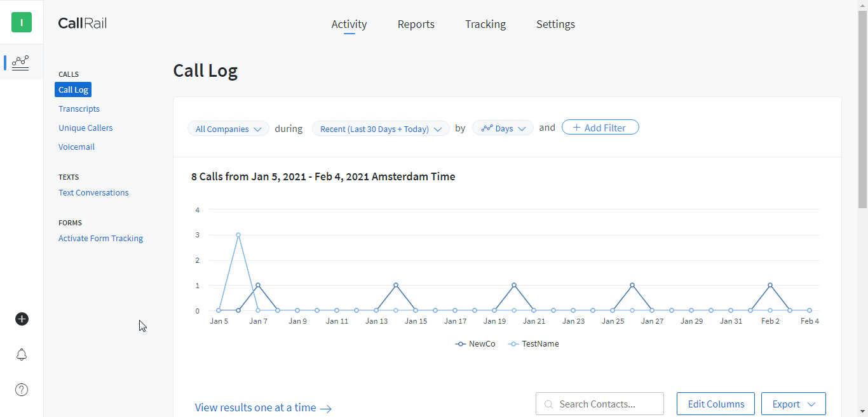Switch to the Activity tab
Viewport: 868px width, 417px height.
[x=349, y=24]
